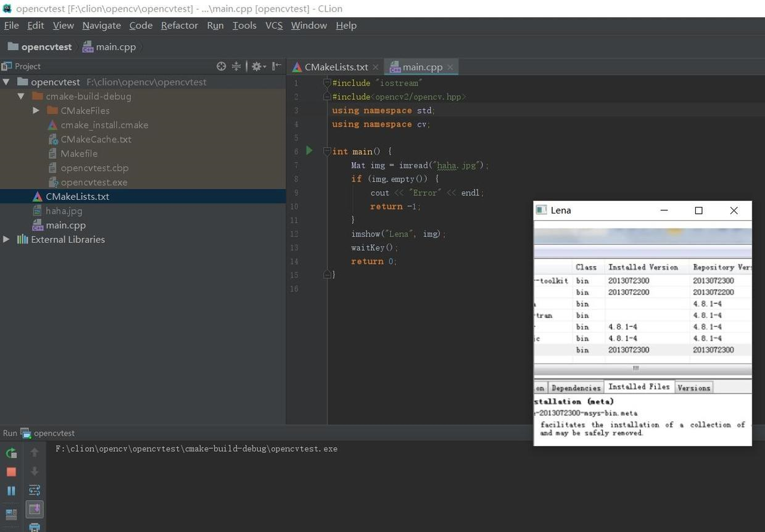This screenshot has height=532, width=765.
Task: Collapse the cmake-build-debug folder
Action: pyautogui.click(x=21, y=96)
